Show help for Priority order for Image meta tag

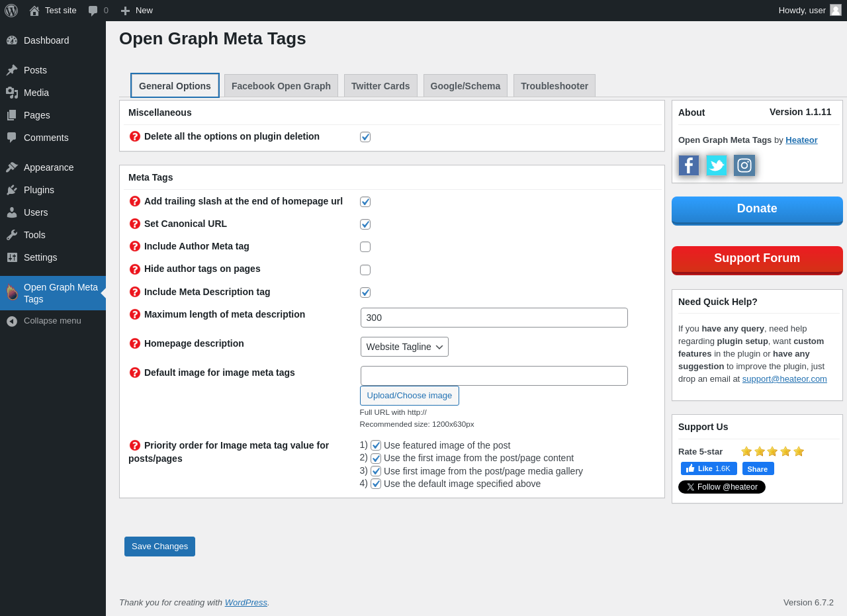coord(135,445)
